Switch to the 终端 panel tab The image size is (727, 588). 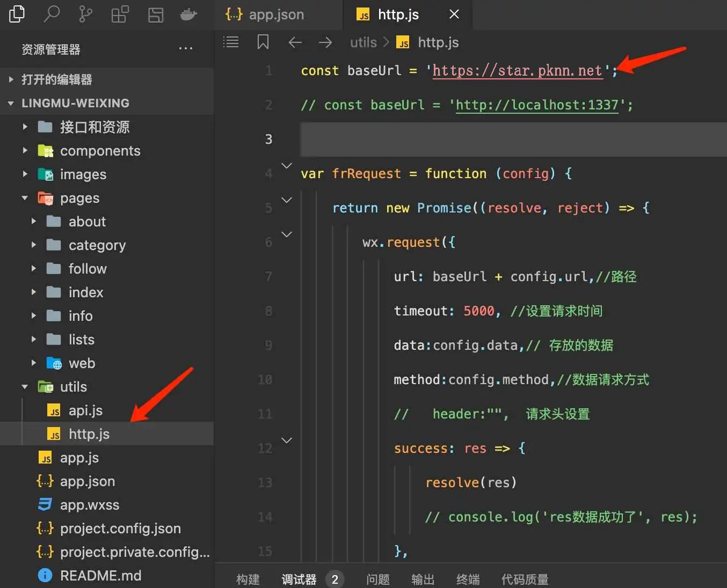[x=468, y=579]
